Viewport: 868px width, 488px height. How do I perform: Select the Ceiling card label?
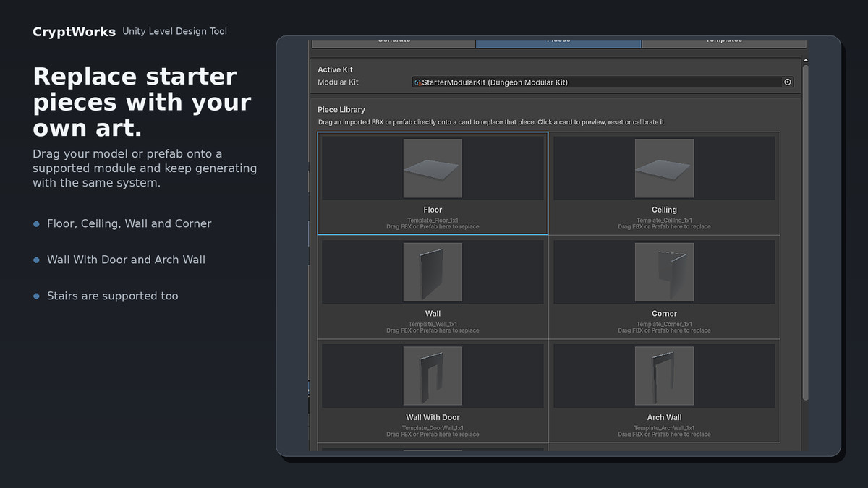(x=664, y=210)
